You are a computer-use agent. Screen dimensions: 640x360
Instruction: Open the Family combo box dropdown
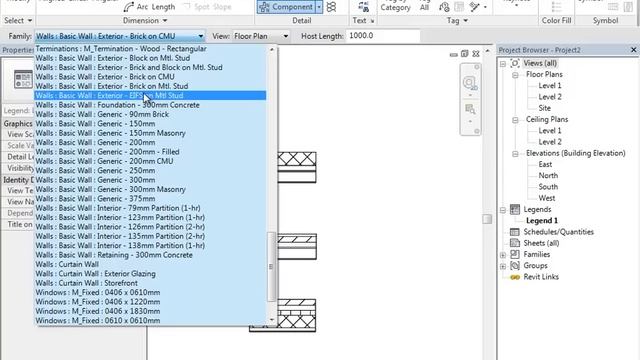[x=200, y=36]
